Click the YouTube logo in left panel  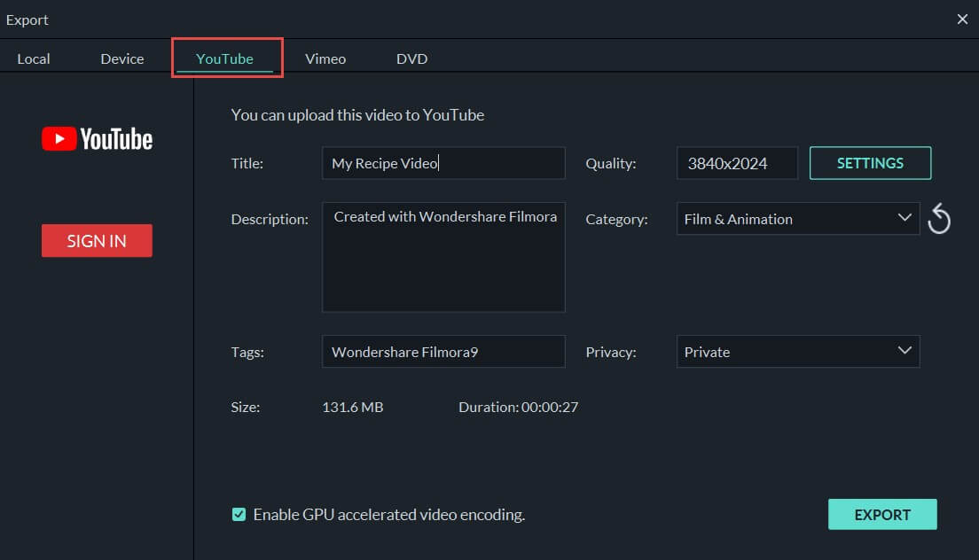(97, 139)
